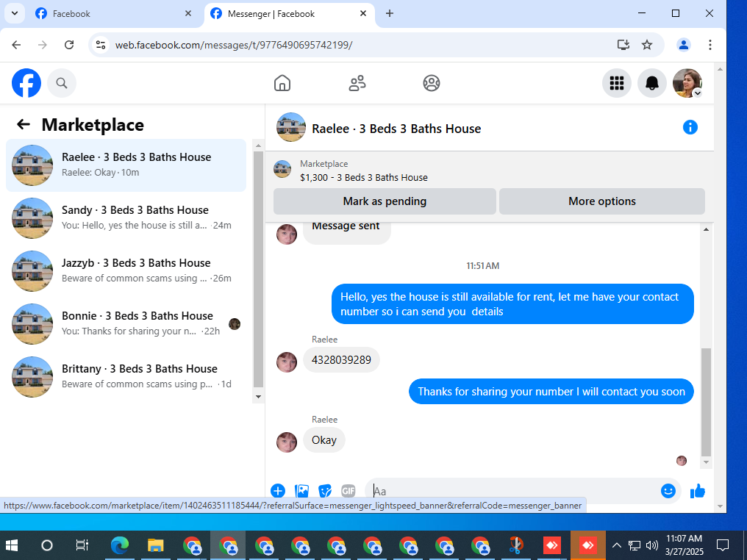Open the Friends icon
This screenshot has width=747, height=560.
(357, 83)
